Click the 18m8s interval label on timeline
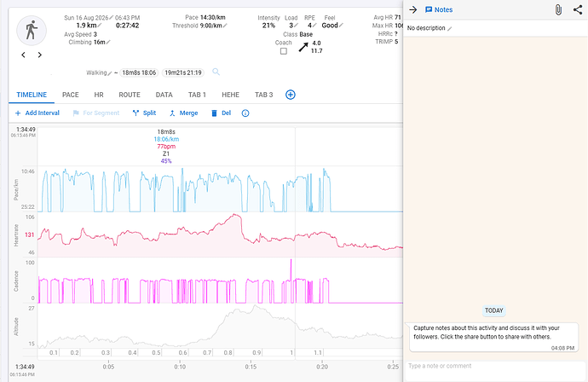The height and width of the screenshot is (382, 588). tap(166, 131)
